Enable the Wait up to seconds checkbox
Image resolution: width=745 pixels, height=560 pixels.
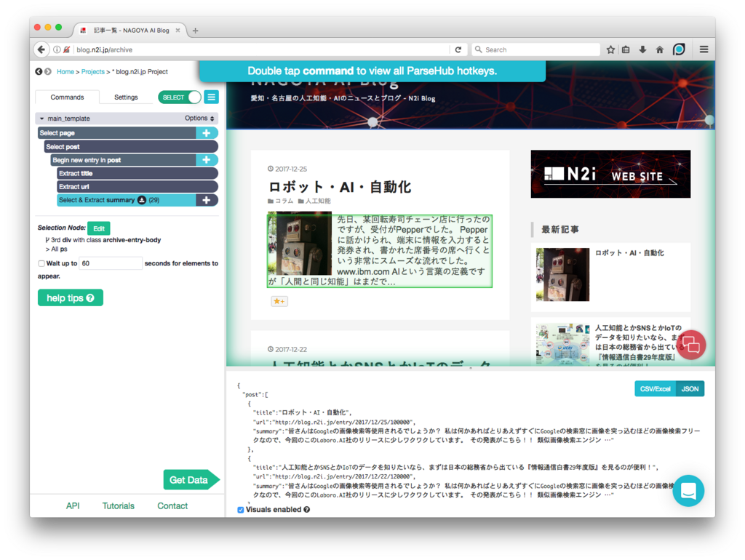41,263
